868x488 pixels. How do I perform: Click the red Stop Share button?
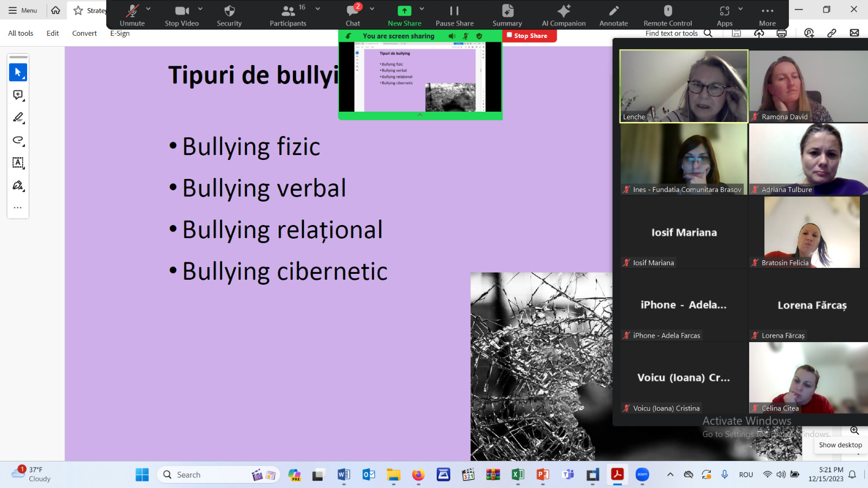point(529,36)
